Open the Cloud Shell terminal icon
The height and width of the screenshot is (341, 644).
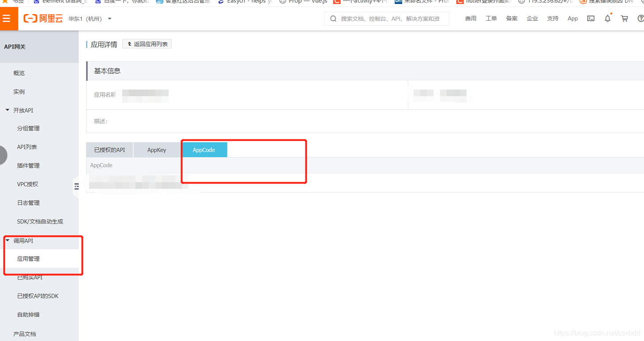click(591, 19)
